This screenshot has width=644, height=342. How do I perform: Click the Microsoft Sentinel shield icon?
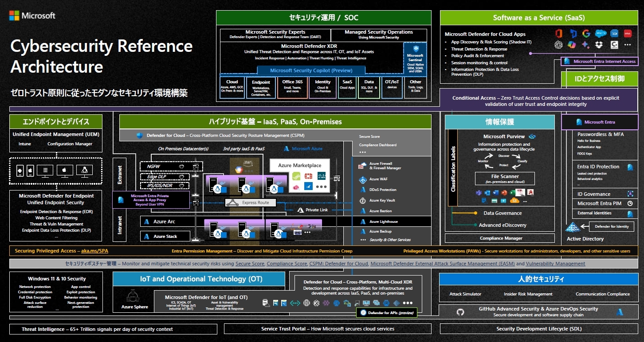click(416, 49)
